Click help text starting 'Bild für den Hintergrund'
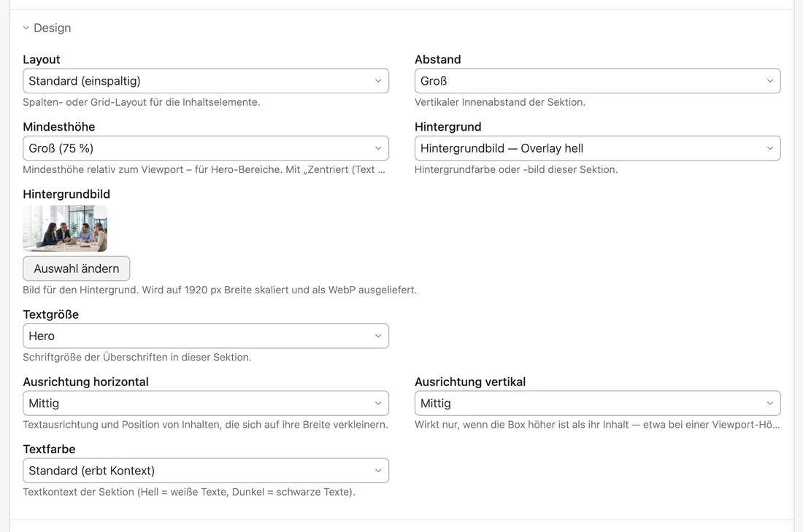Screen dimensions: 803x532 tap(220, 290)
